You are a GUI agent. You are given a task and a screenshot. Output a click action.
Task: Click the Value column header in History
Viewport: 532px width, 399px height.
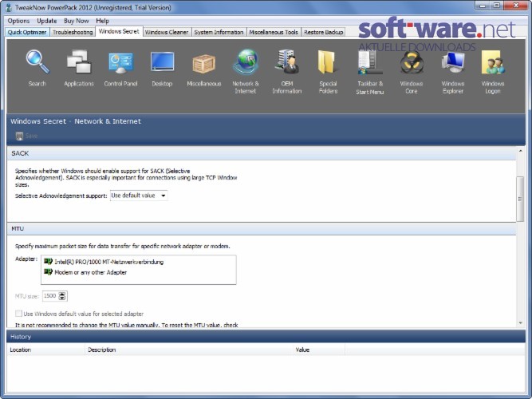pyautogui.click(x=318, y=350)
